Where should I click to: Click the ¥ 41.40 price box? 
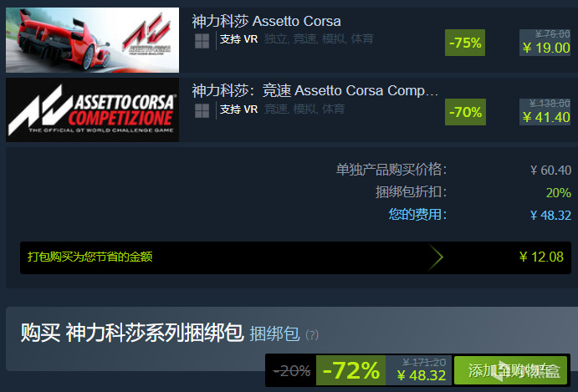tap(545, 112)
